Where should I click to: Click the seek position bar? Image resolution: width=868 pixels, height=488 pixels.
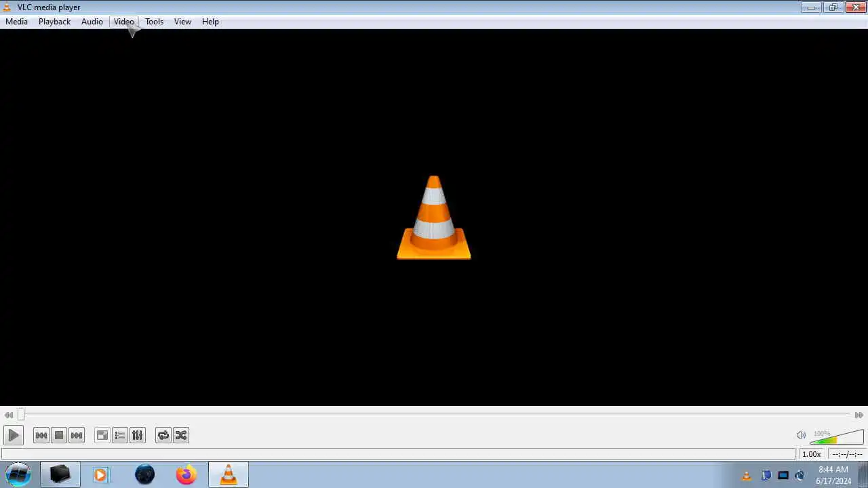tap(434, 415)
